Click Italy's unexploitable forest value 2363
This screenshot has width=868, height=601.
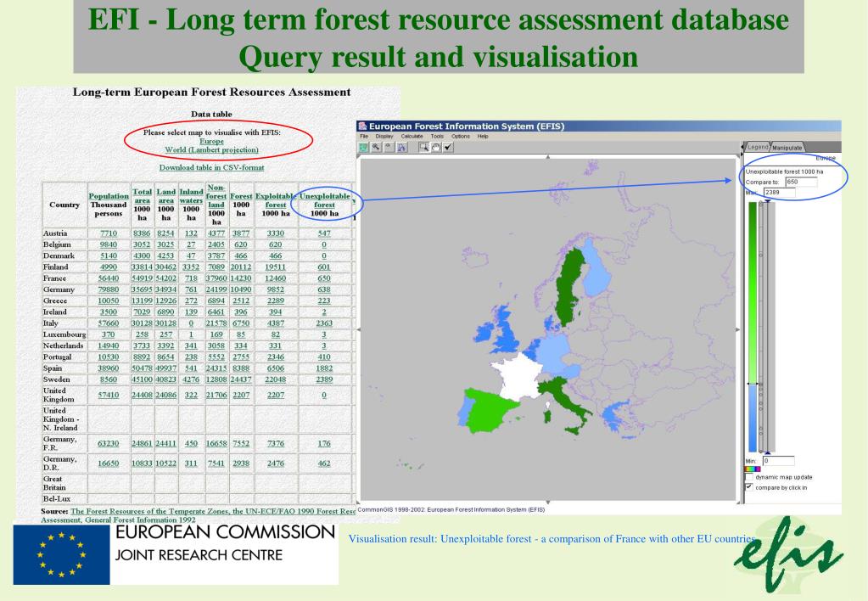pos(324,323)
